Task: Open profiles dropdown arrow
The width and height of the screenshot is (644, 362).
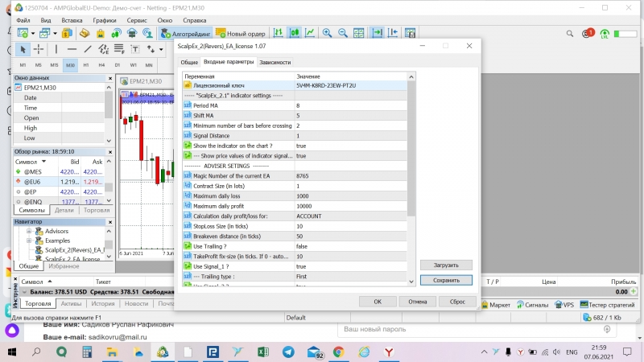Action: [55, 33]
